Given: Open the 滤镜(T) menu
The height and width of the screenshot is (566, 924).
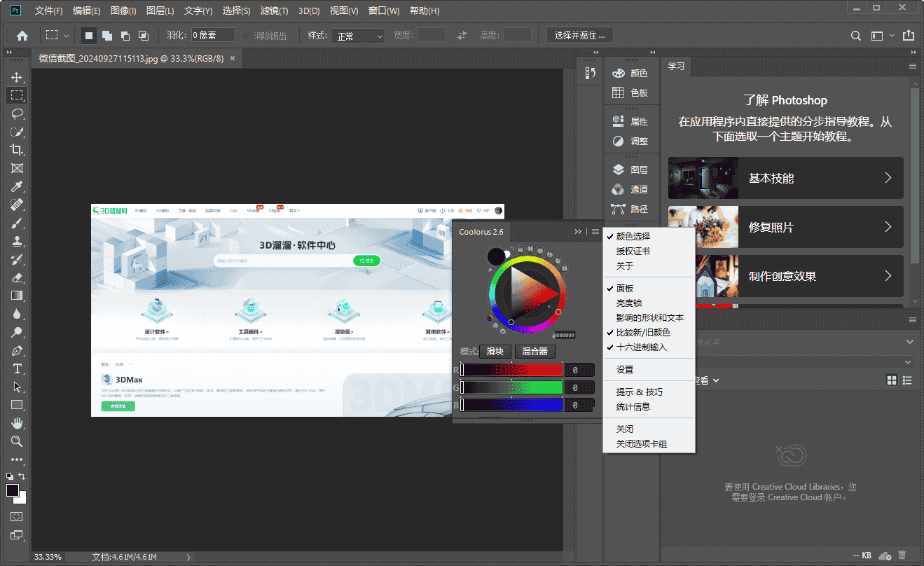Looking at the screenshot, I should (x=274, y=11).
